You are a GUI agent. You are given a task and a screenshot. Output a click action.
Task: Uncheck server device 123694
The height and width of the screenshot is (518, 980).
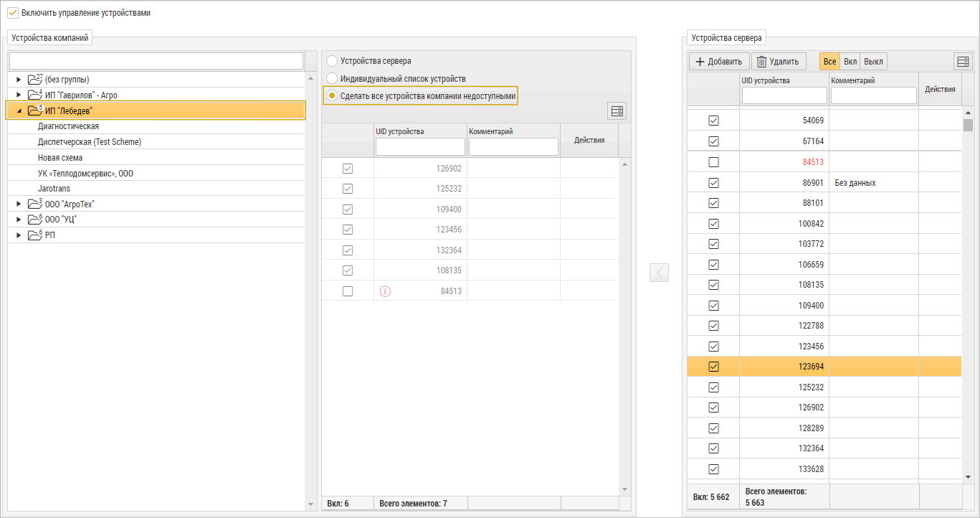(713, 367)
